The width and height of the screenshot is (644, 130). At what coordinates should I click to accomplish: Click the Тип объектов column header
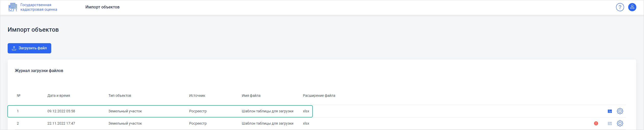point(120,96)
